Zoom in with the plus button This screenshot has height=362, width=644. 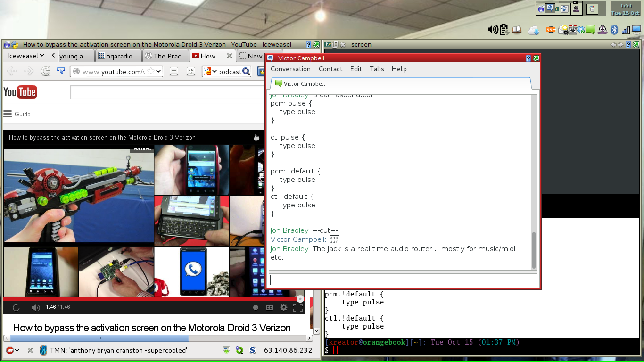[190, 72]
